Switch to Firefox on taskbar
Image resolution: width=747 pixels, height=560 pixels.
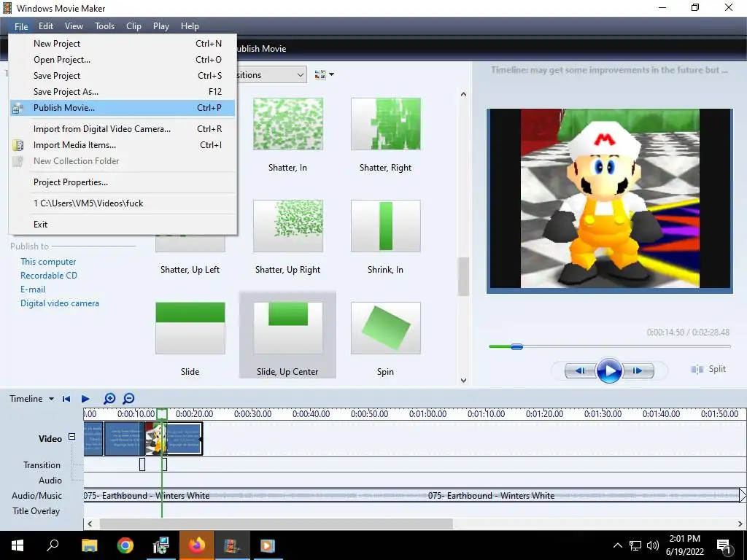197,545
